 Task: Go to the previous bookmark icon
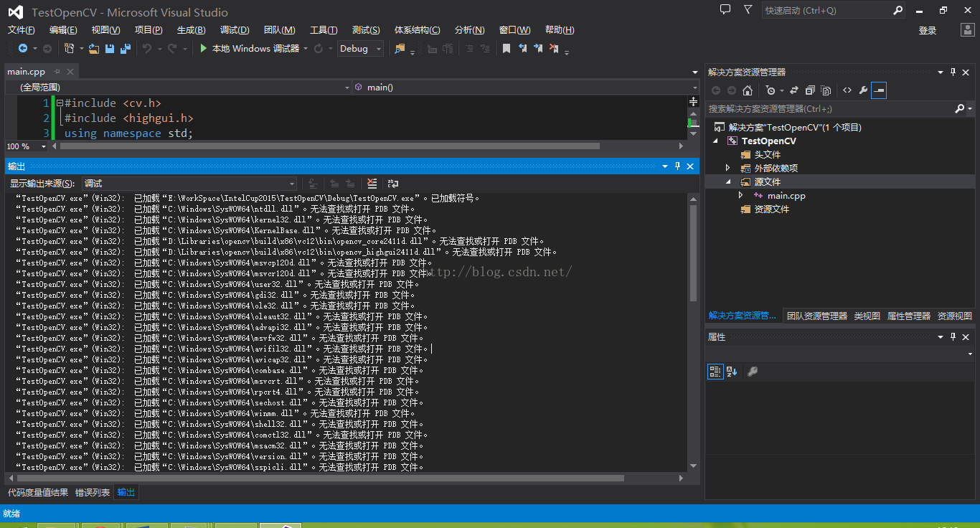pos(522,49)
